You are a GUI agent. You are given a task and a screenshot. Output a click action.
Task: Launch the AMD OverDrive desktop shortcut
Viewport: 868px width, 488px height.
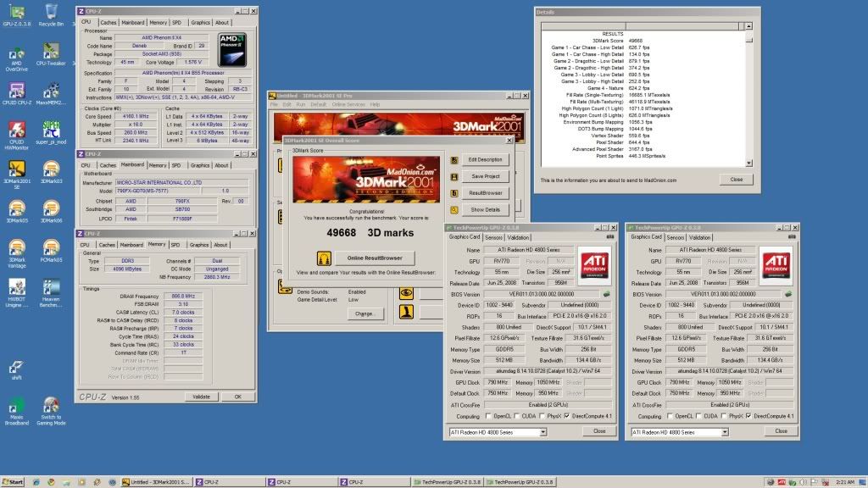[17, 59]
